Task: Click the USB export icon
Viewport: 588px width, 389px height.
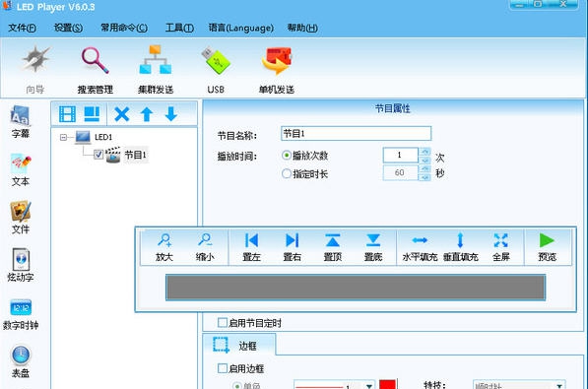Action: (x=216, y=69)
